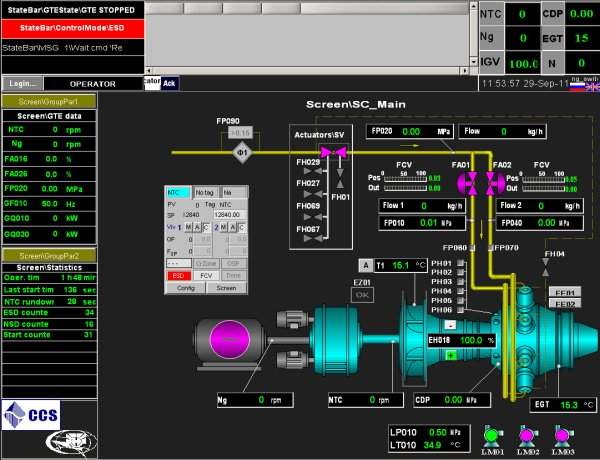
Task: Select the FA02 fuel control valve
Action: point(493,182)
